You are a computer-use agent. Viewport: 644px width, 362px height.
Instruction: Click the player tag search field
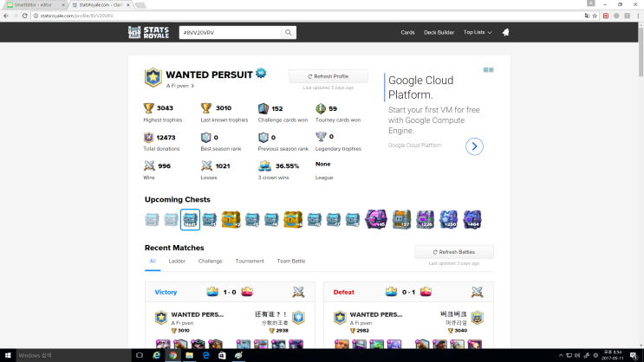pos(230,32)
